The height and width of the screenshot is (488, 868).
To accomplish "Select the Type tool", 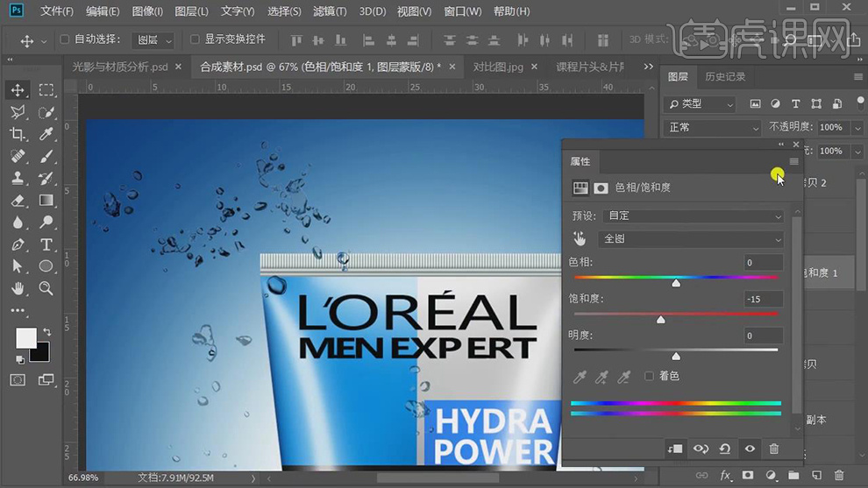I will point(46,244).
